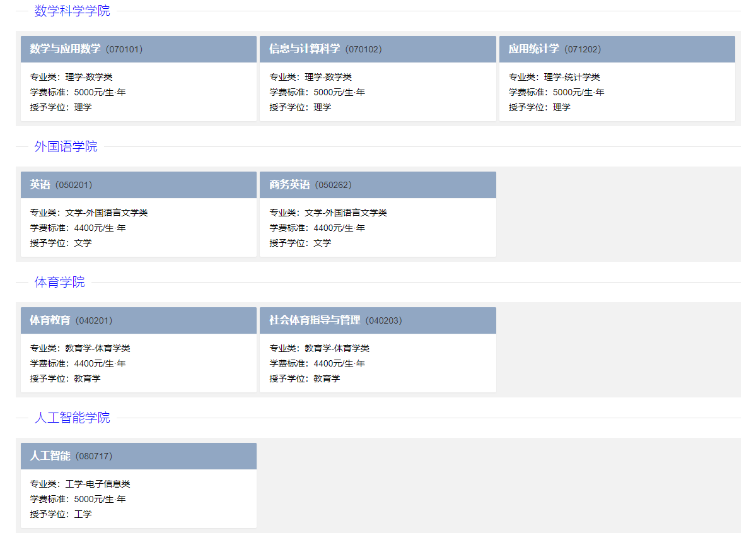Click 文学-外国语言文学类 text in 英语 card
756x540 pixels.
[107, 213]
